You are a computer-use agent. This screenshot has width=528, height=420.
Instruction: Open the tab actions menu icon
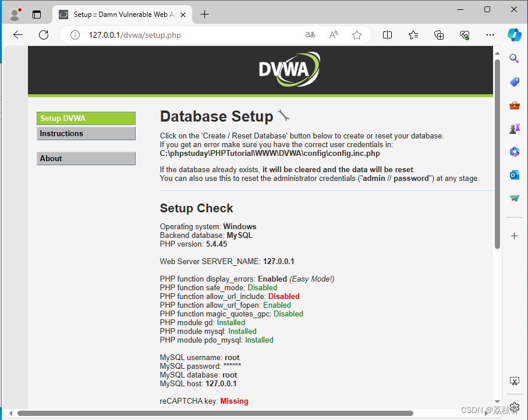[x=37, y=15]
